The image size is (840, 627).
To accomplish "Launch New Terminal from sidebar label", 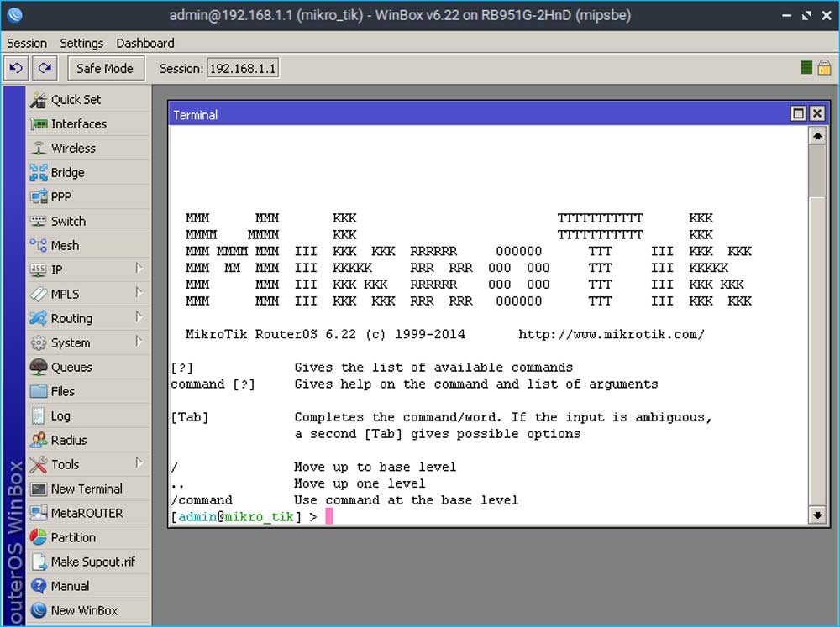I will [x=87, y=489].
